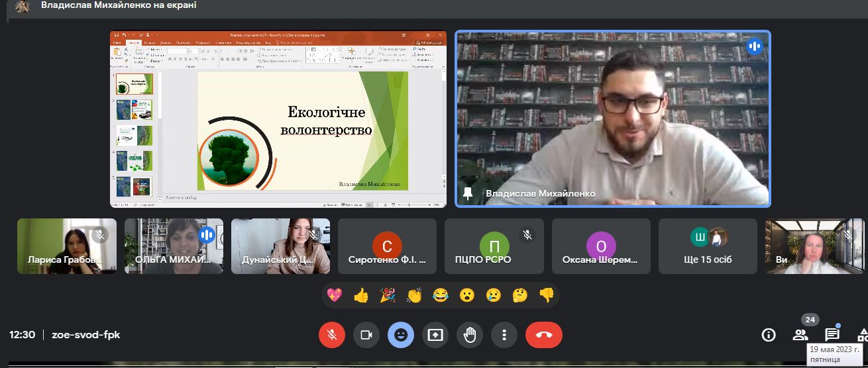React with the thumbs down emoji
Screen dimensions: 868x368
pyautogui.click(x=547, y=295)
